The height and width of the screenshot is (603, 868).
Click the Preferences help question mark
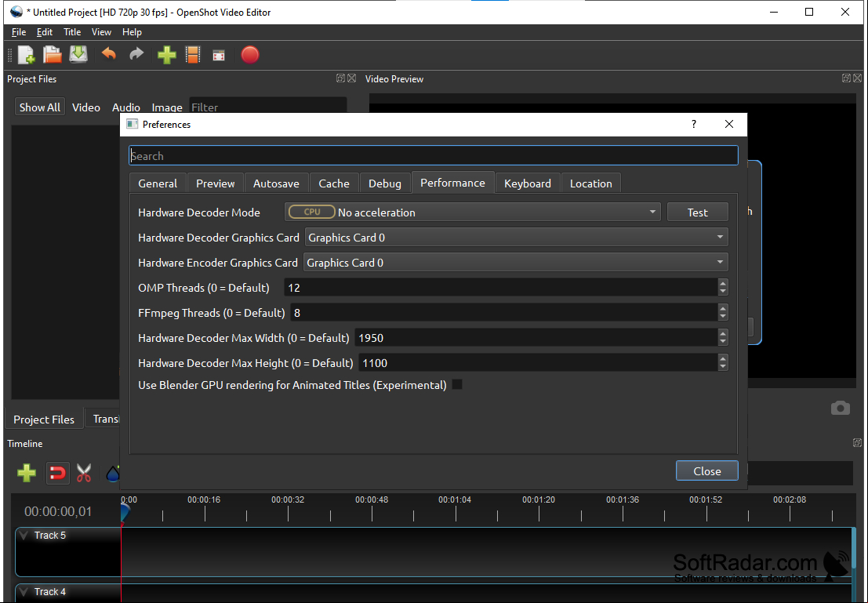point(694,125)
